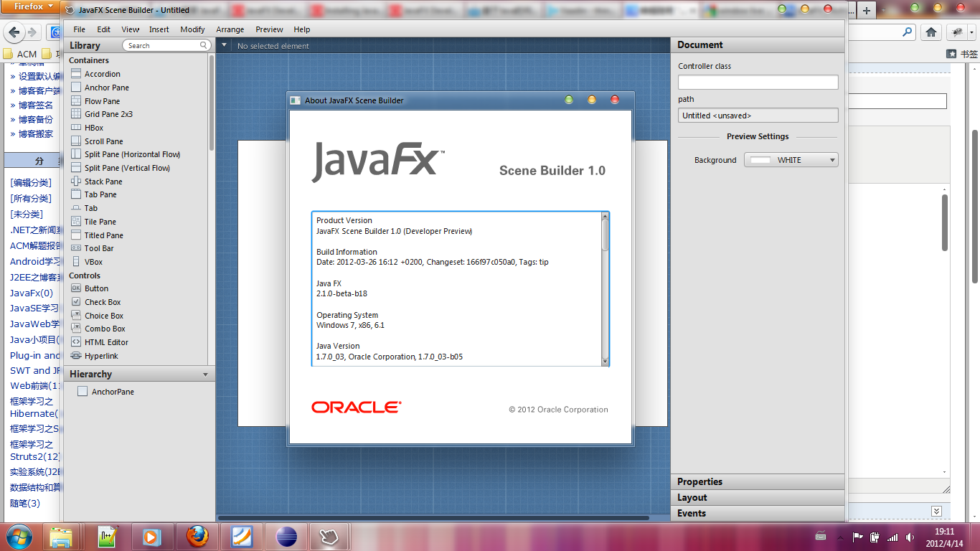Image resolution: width=980 pixels, height=551 pixels.
Task: Open the File menu
Action: (x=79, y=29)
